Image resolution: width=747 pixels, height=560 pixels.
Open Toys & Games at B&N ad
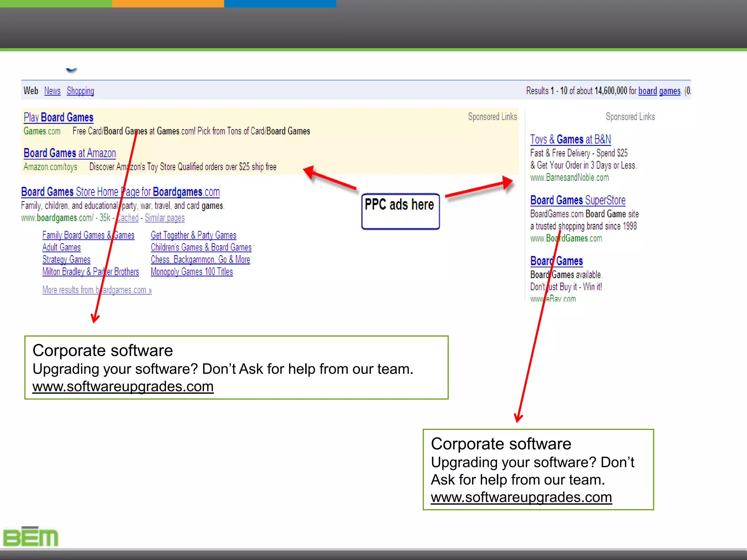point(570,139)
